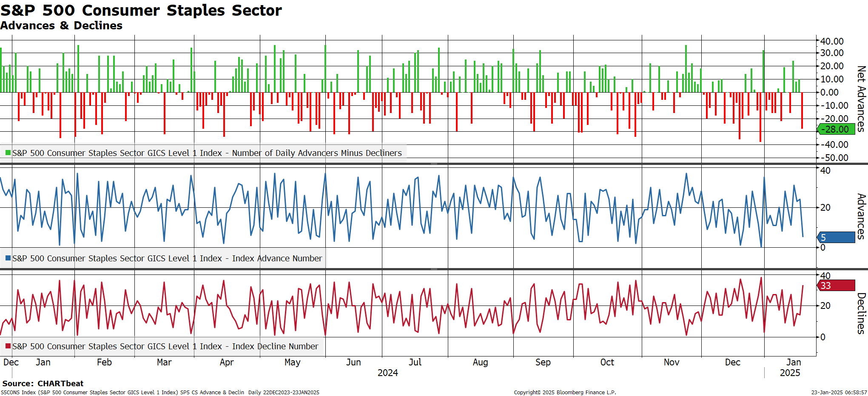Click the 'Jun' month label
Screen dimensions: 868x396
353,362
